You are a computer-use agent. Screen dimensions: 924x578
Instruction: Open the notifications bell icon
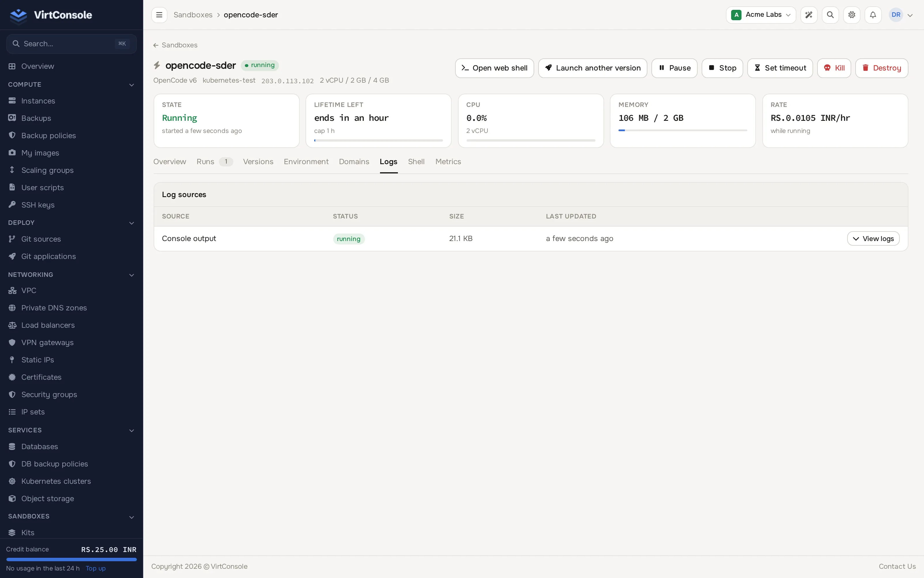point(873,15)
